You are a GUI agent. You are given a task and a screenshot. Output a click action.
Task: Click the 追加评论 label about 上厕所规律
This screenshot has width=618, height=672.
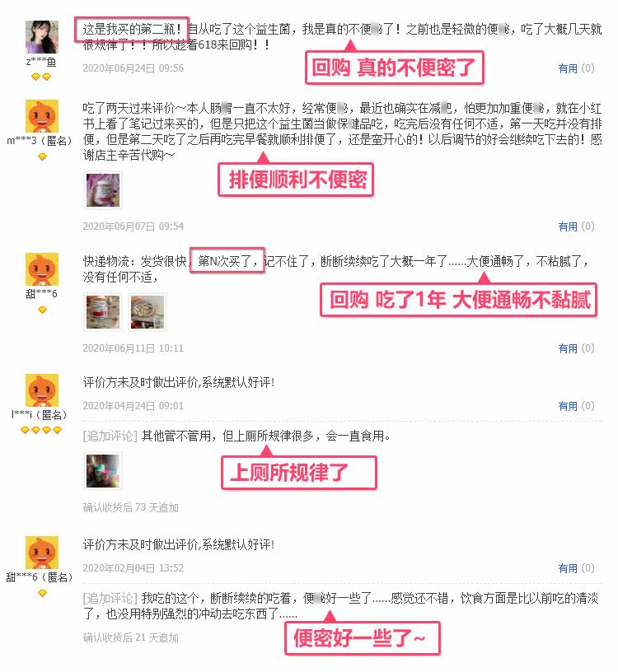110,436
